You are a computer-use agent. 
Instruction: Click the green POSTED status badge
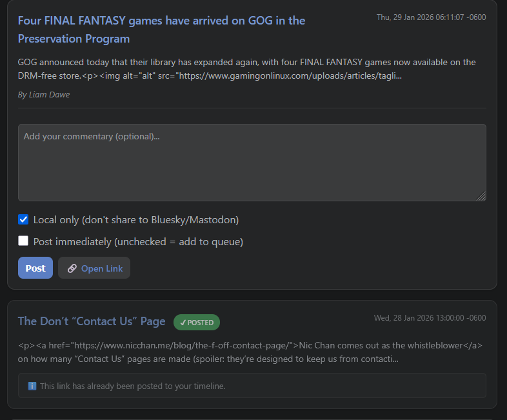(x=197, y=323)
